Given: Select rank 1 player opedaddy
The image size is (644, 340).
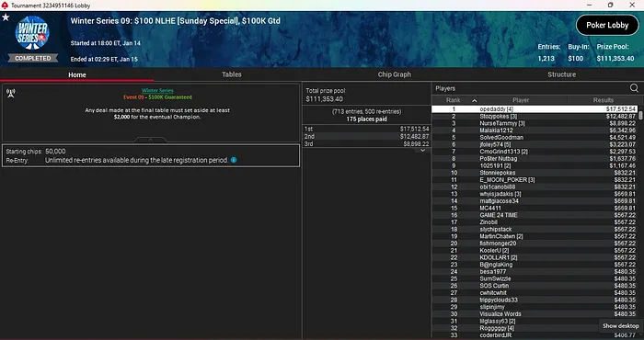Looking at the screenshot, I should [x=535, y=109].
